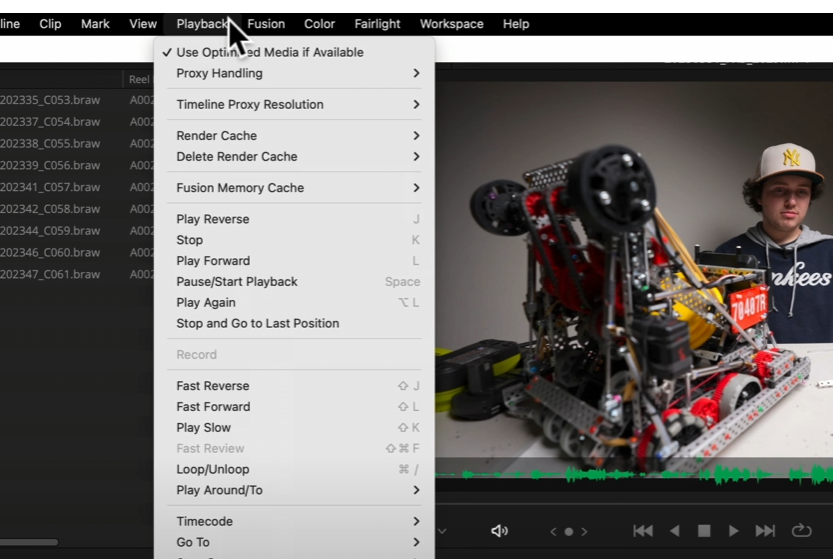Jump to first frame transport button
Image resolution: width=833 pixels, height=559 pixels.
pos(643,531)
